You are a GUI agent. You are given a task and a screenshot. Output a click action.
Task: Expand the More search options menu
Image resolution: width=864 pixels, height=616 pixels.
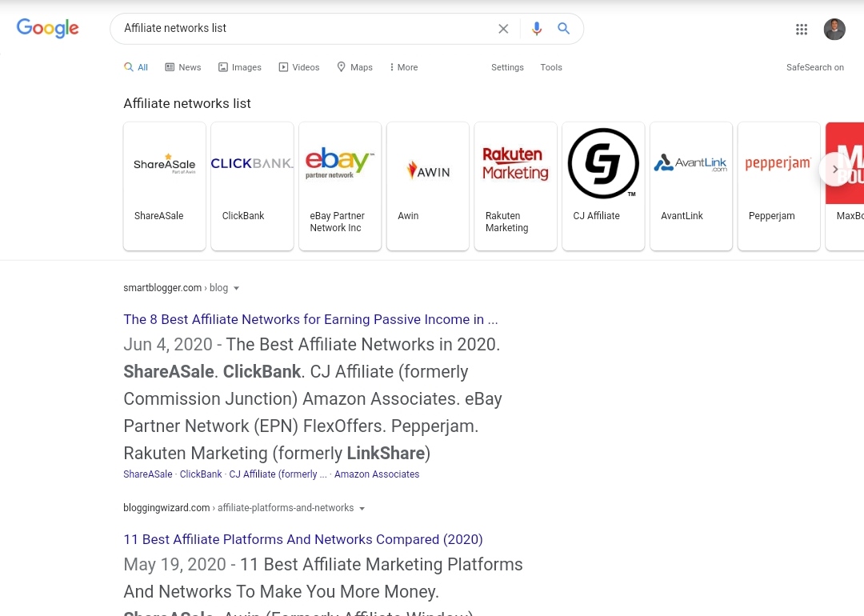click(x=403, y=67)
